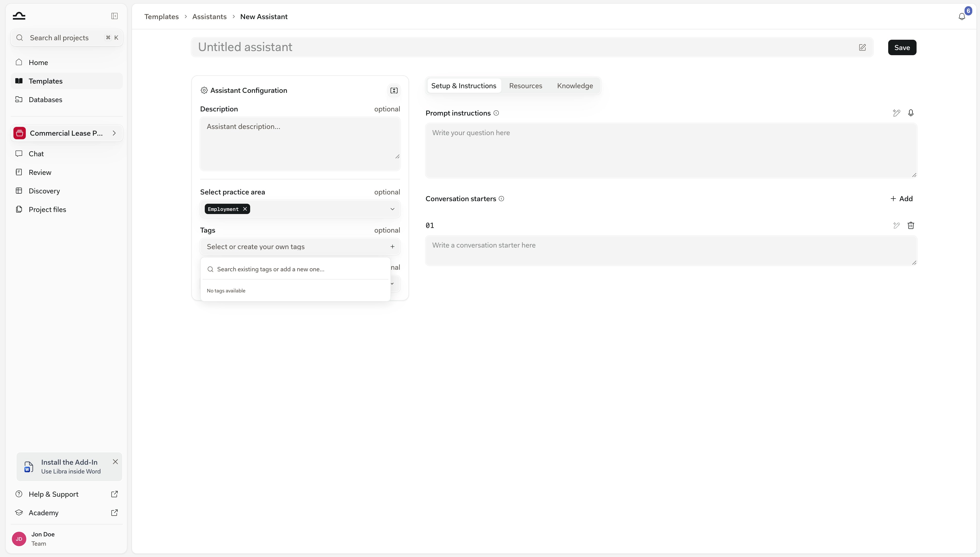This screenshot has height=557, width=980.
Task: Collapse the sidebar panel icon
Action: [114, 16]
